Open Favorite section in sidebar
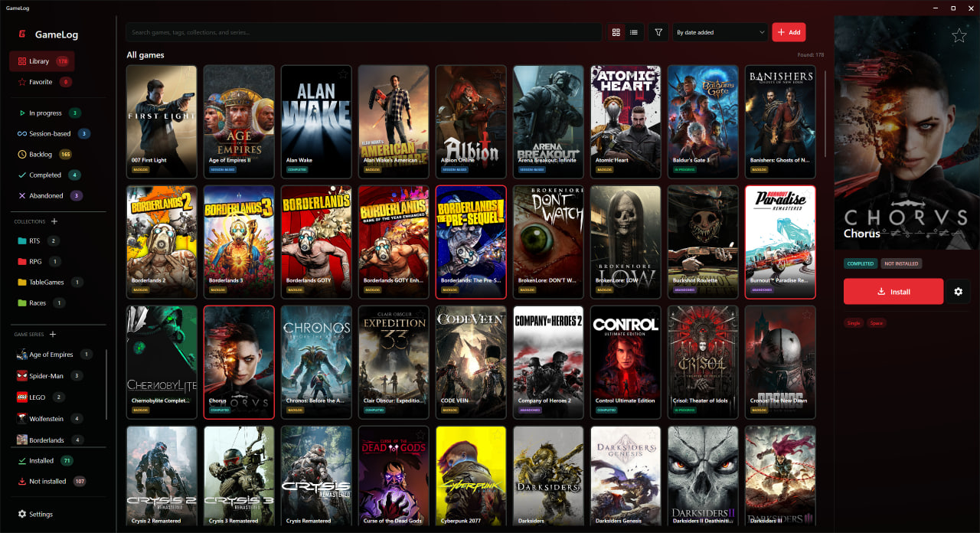Image resolution: width=980 pixels, height=533 pixels. click(x=44, y=82)
